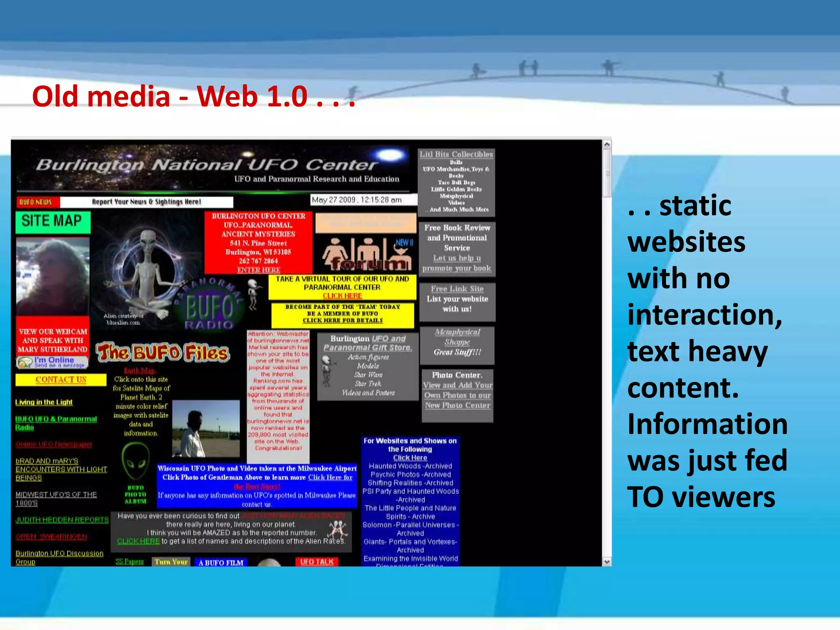
Task: Select 'CLICK HERE FOR DETAILS' member banner
Action: 342,320
